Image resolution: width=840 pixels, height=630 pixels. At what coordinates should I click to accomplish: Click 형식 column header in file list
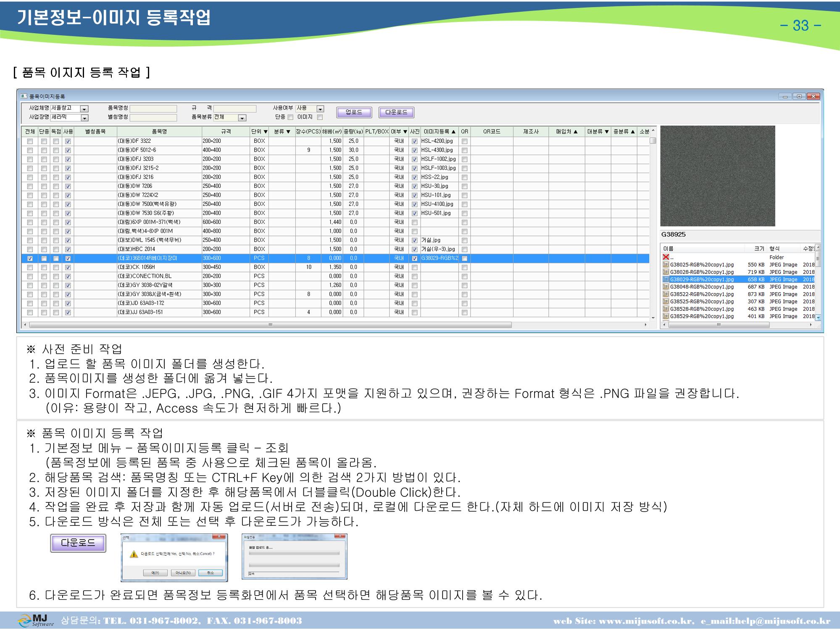point(784,249)
